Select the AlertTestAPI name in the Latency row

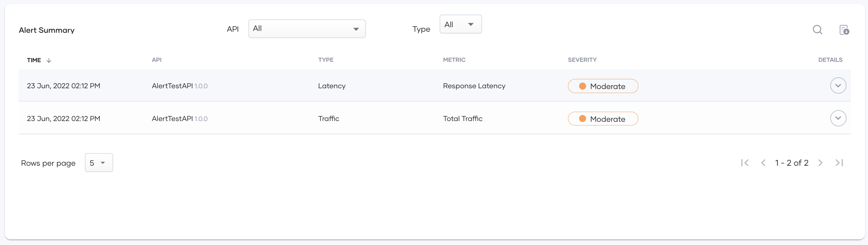click(172, 86)
